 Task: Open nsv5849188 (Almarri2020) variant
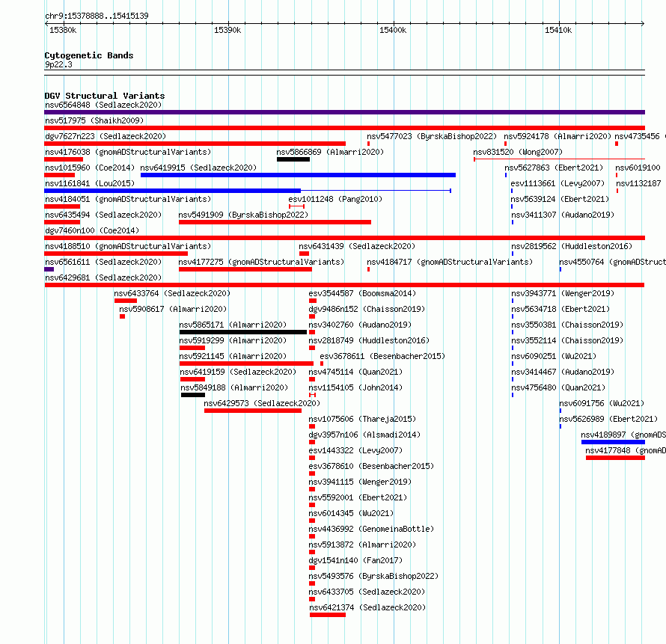point(234,387)
